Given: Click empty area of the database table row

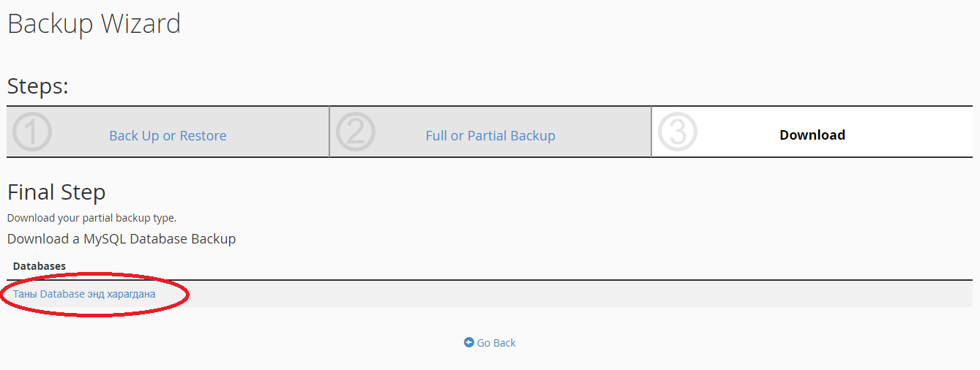Looking at the screenshot, I should (x=578, y=294).
